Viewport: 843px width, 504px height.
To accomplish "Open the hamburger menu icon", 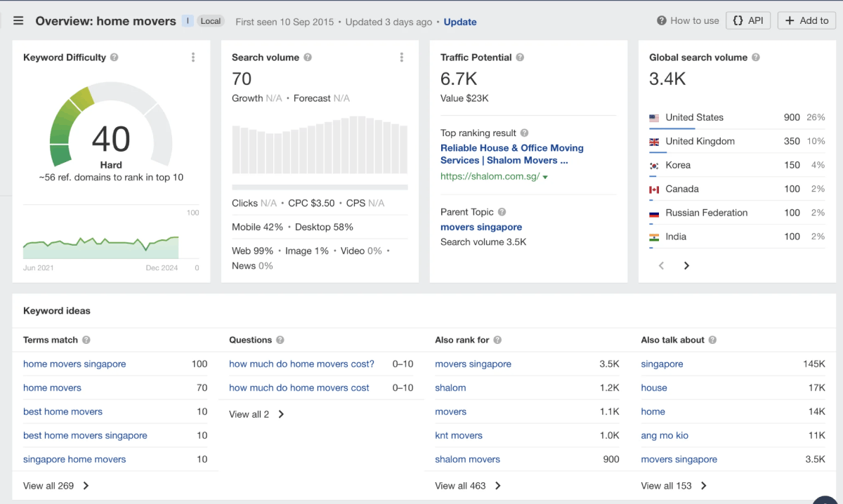I will tap(18, 21).
